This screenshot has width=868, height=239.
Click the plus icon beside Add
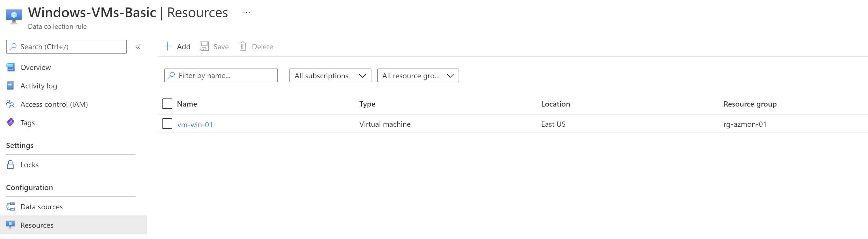pos(168,46)
